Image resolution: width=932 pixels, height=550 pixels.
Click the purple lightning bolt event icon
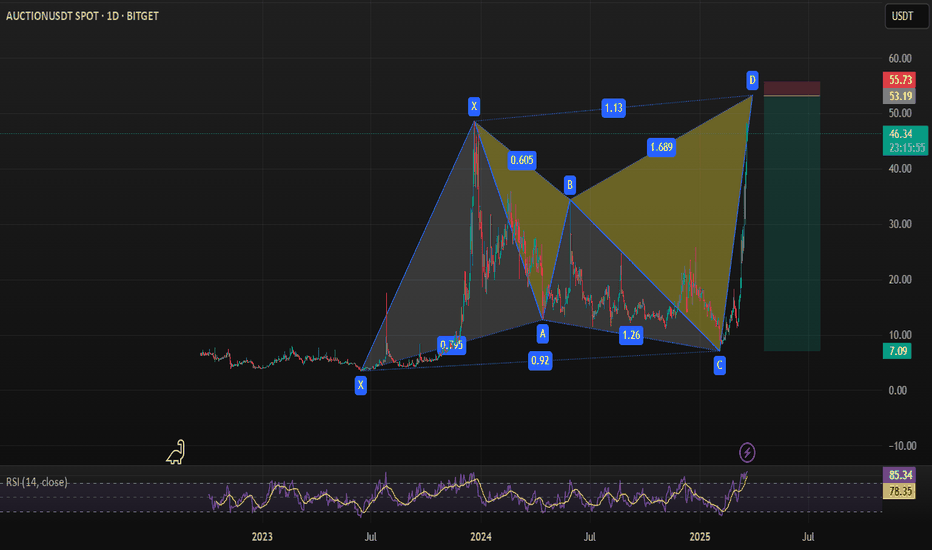pyautogui.click(x=747, y=452)
